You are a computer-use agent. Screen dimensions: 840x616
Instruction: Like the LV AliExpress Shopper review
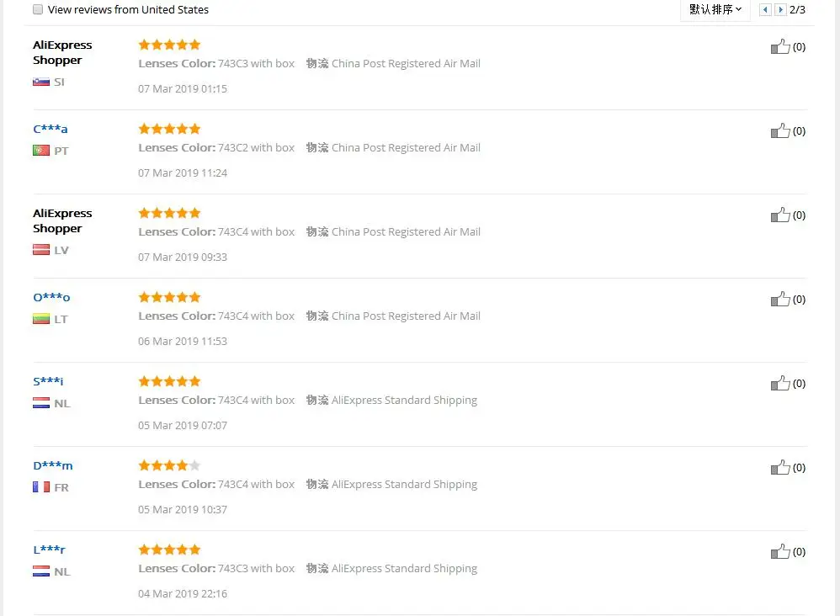coord(780,215)
